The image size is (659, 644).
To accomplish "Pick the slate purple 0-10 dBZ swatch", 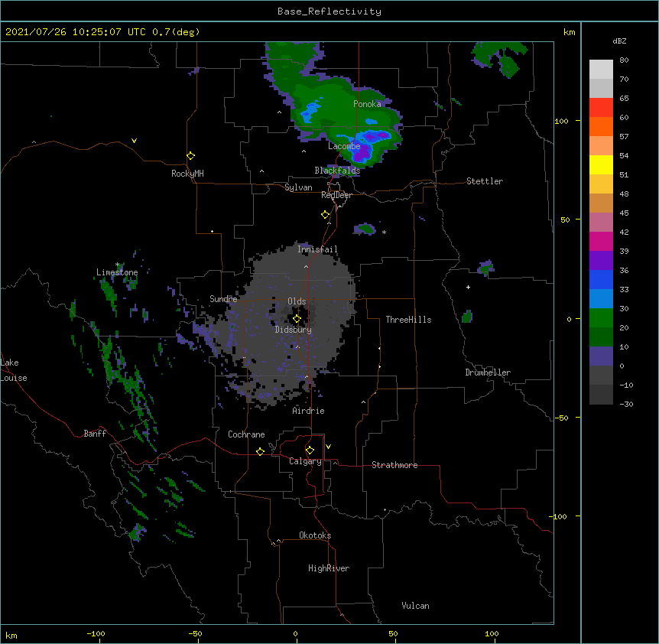I will pos(601,356).
